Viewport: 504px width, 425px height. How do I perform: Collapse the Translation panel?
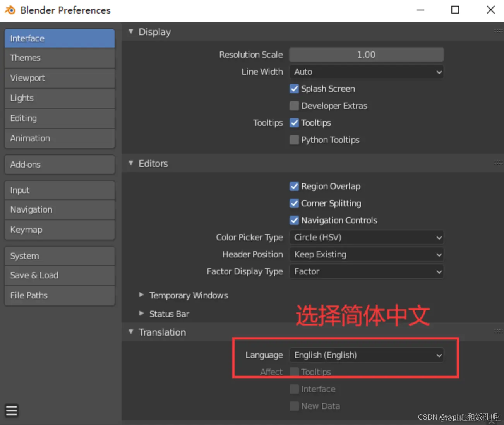click(131, 332)
